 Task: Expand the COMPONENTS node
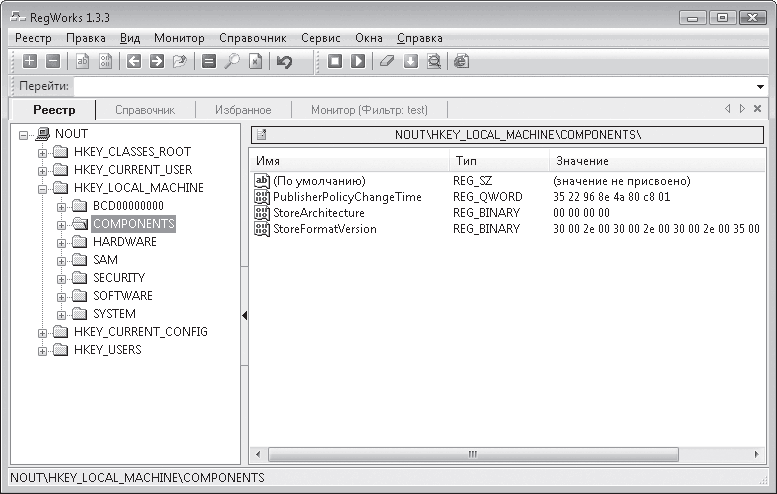pyautogui.click(x=61, y=225)
